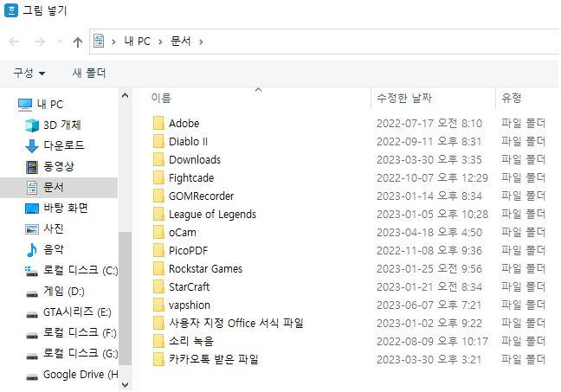Click the Adobe folder icon
The height and width of the screenshot is (392, 561).
click(158, 123)
